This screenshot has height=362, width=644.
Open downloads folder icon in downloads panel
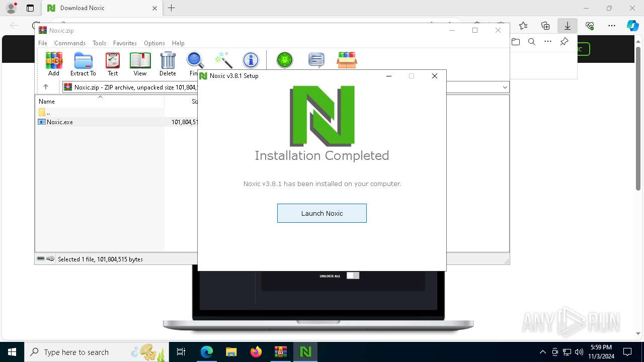point(516,42)
